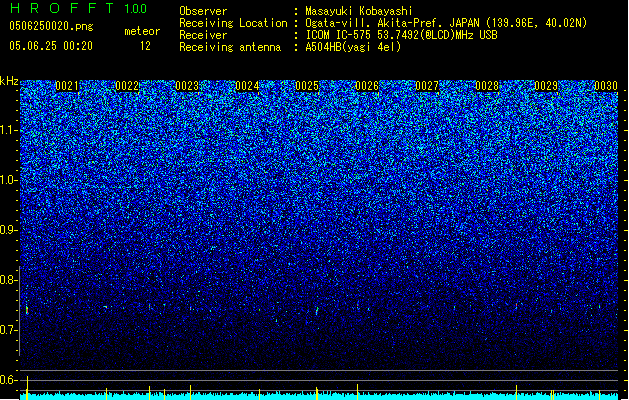Image resolution: width=629 pixels, height=400 pixels.
Task: Click the observer name Masayuki Kobayashi
Action: [359, 11]
